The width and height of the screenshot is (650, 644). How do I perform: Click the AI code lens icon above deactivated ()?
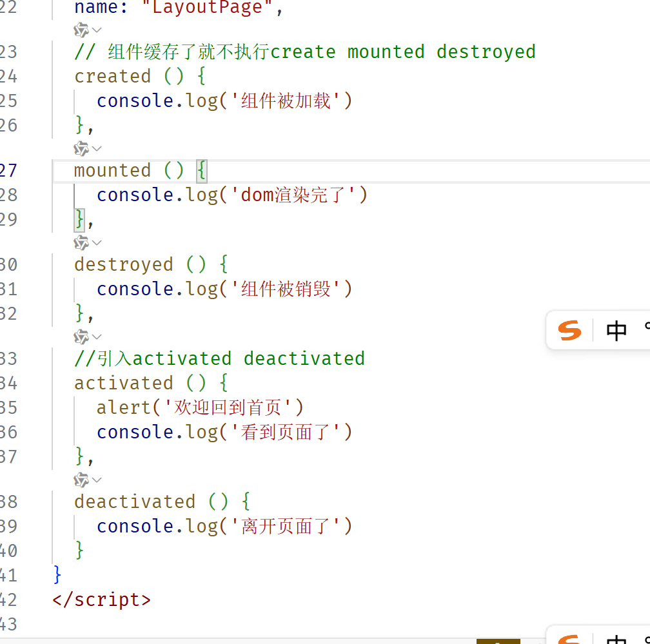click(81, 480)
